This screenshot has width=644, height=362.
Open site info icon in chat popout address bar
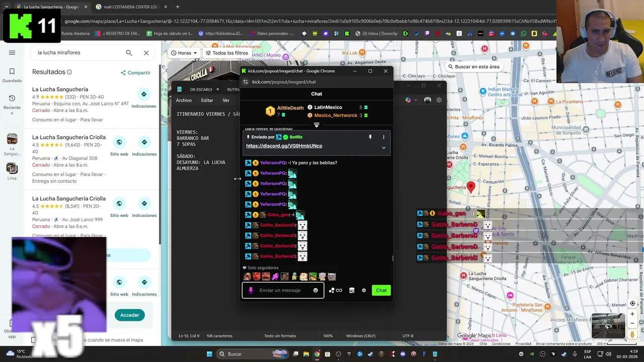click(246, 82)
